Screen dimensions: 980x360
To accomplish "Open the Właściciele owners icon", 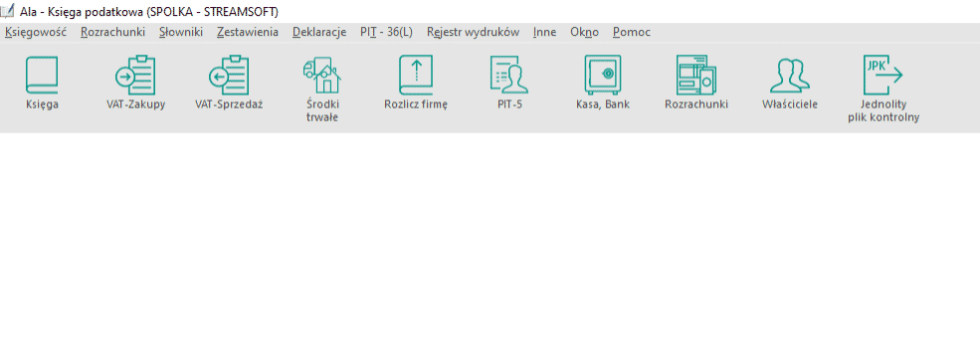I will pos(789,76).
